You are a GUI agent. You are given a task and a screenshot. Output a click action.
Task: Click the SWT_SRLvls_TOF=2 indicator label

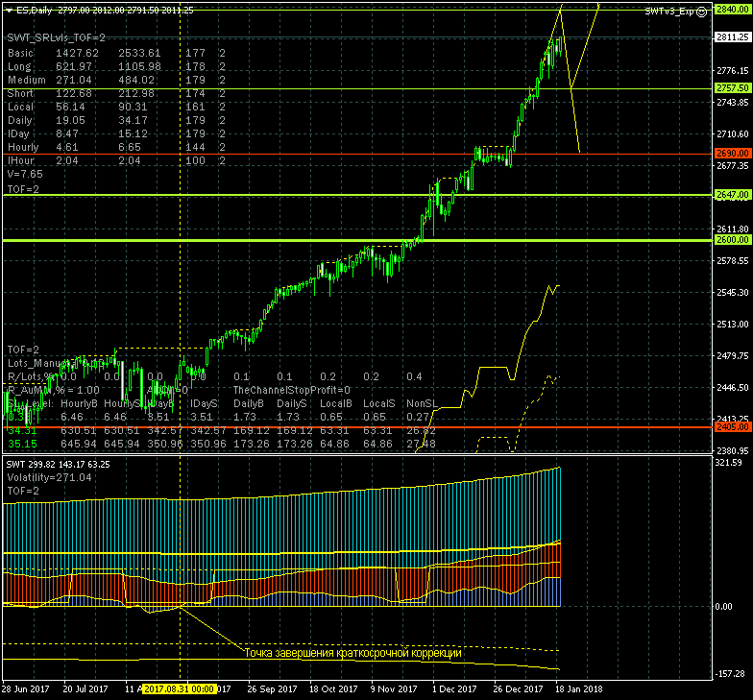56,36
